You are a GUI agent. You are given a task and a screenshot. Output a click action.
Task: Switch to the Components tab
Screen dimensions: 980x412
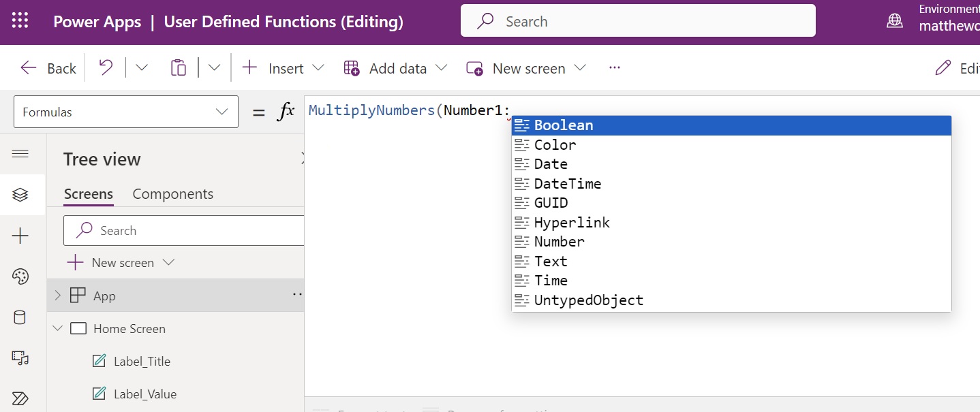pyautogui.click(x=172, y=193)
